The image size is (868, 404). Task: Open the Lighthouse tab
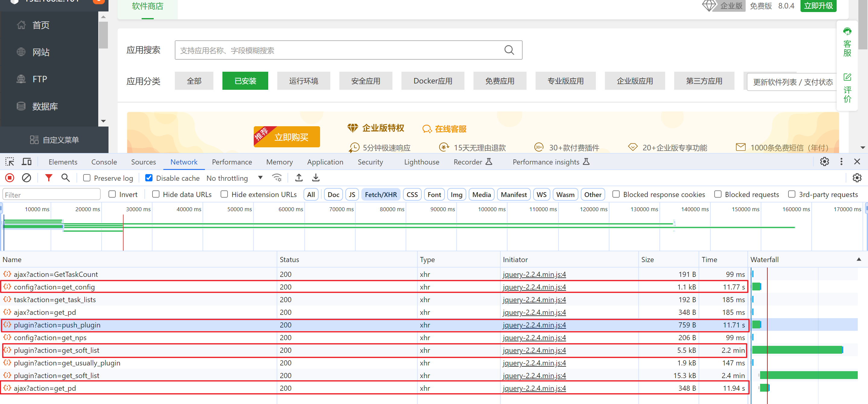coord(422,162)
